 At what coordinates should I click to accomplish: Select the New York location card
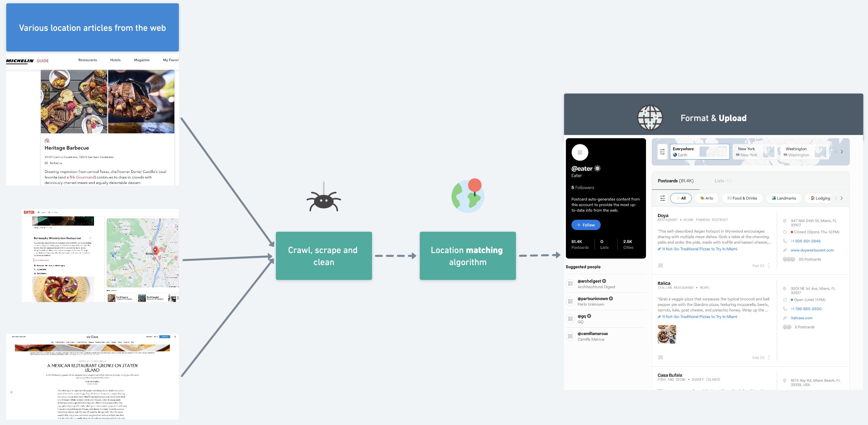coord(755,152)
